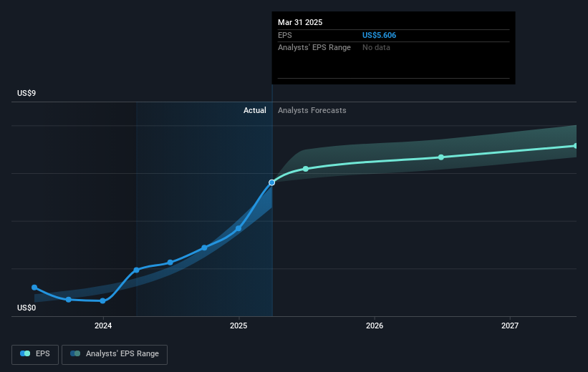This screenshot has width=588, height=372.
Task: Click the EPS data point at late 2023
Action: 69,300
